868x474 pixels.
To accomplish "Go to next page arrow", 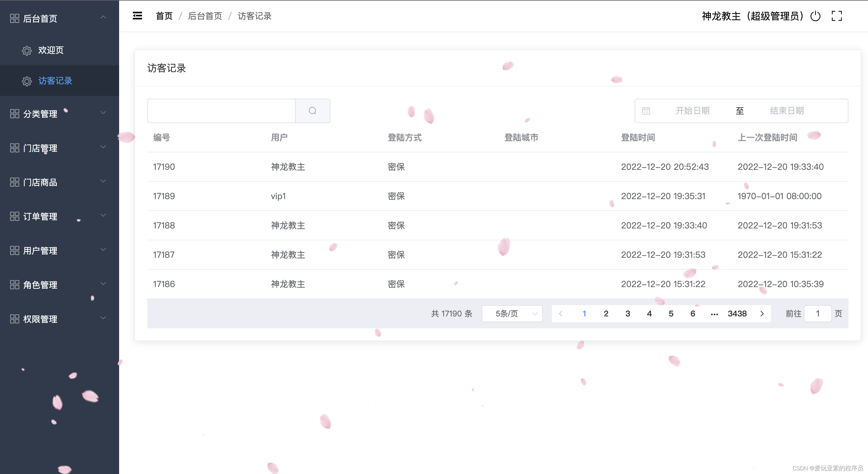I will (762, 314).
